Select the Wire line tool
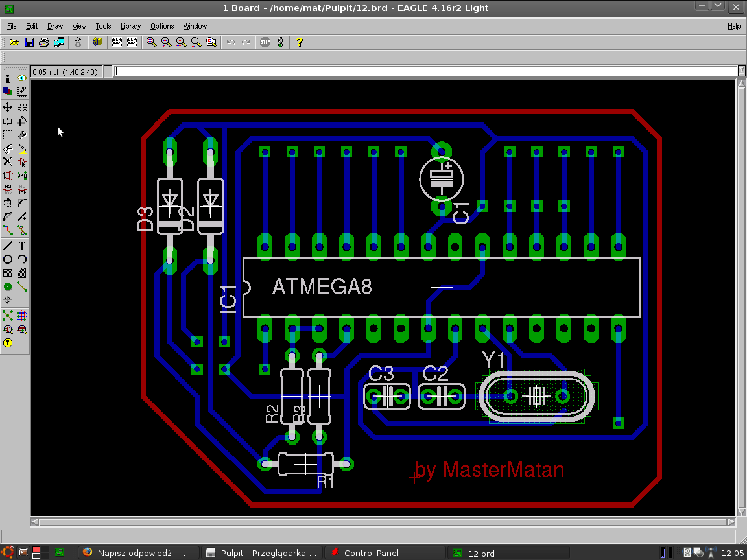 [x=8, y=246]
